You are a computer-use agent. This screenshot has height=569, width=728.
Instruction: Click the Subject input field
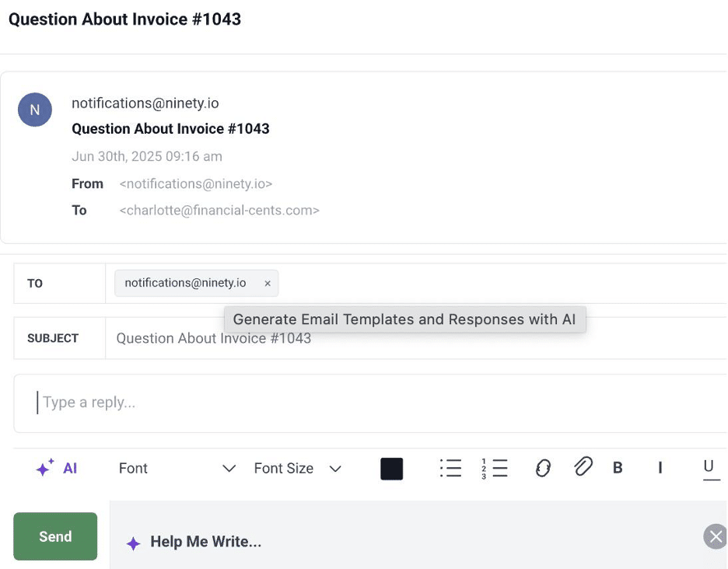tap(416, 338)
